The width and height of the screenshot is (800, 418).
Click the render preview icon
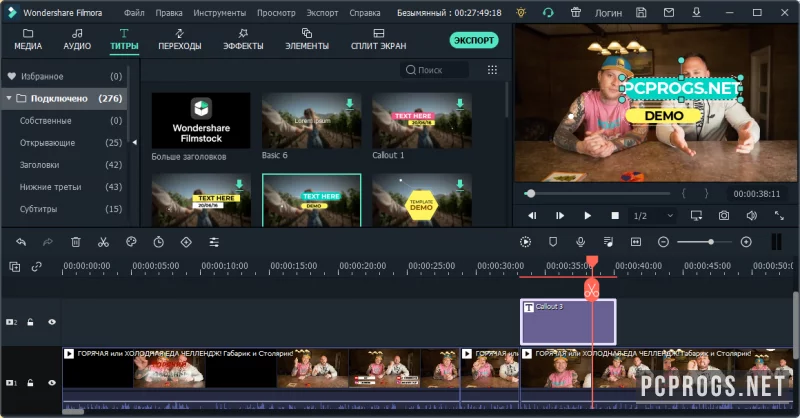point(526,242)
